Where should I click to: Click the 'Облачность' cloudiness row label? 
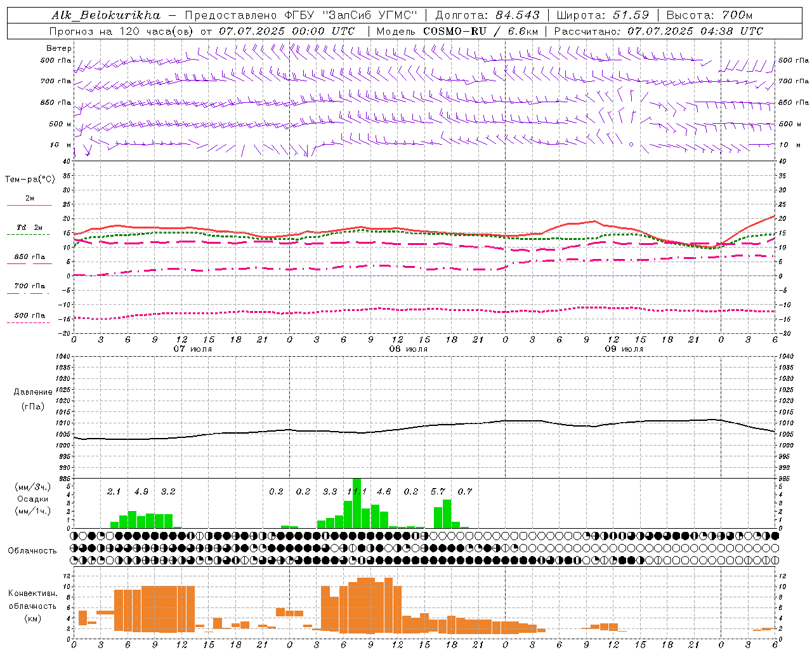32,550
